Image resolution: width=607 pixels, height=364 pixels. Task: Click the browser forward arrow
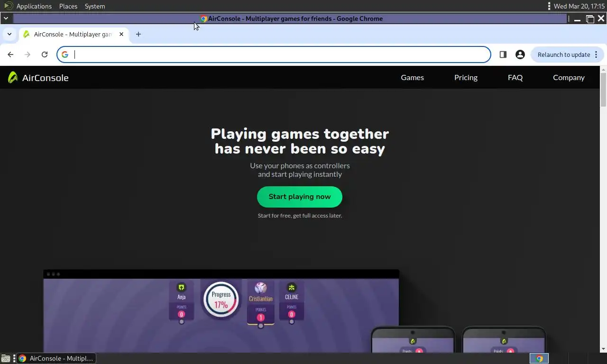tap(28, 55)
